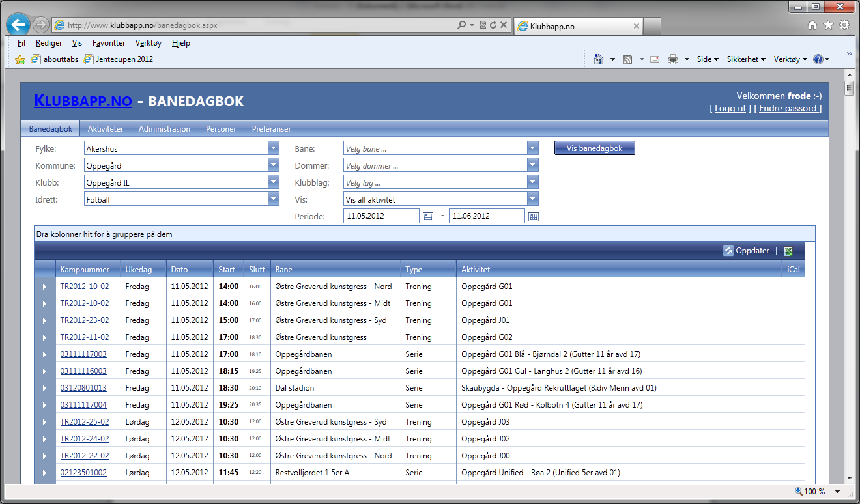This screenshot has width=860, height=504.
Task: Open Favorites star at top right
Action: click(828, 25)
